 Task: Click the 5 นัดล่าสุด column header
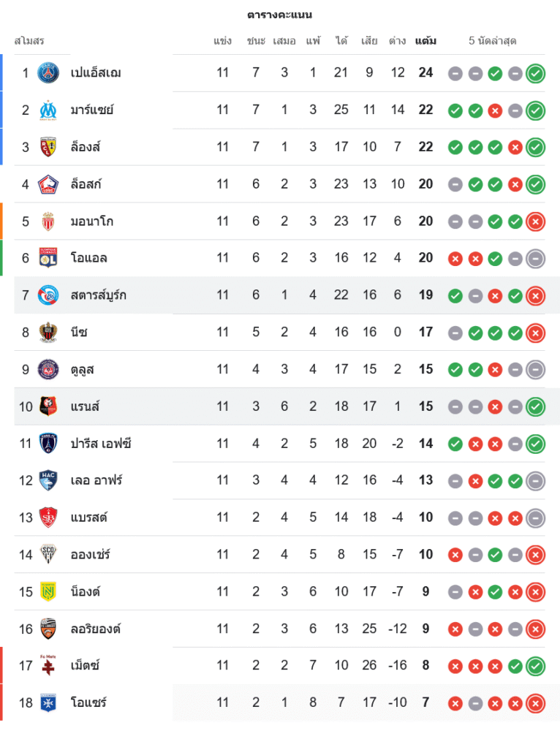(x=493, y=41)
